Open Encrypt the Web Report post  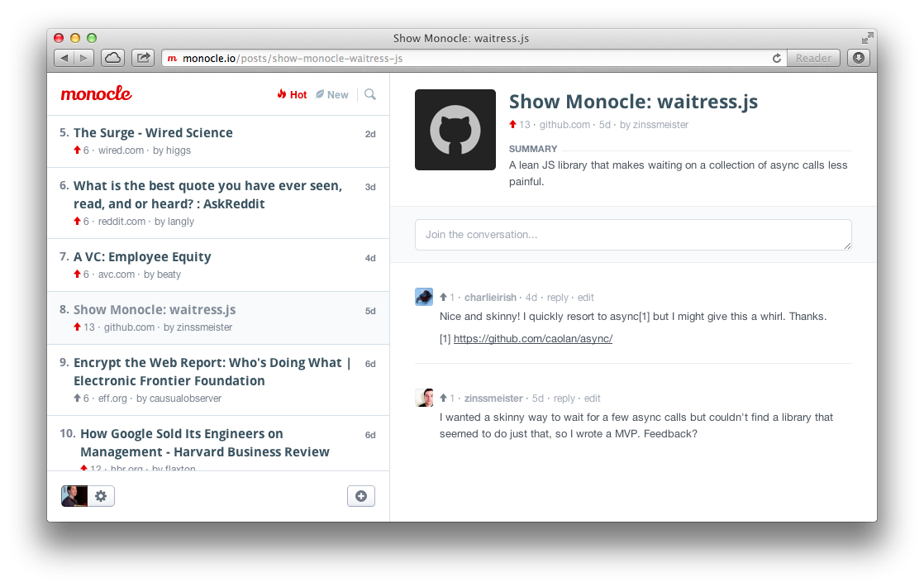212,371
